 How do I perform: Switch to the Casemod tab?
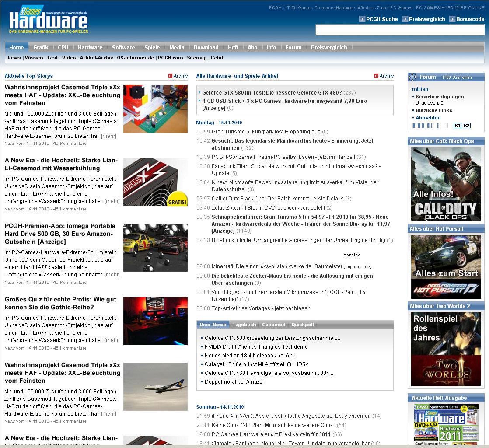[x=273, y=325]
